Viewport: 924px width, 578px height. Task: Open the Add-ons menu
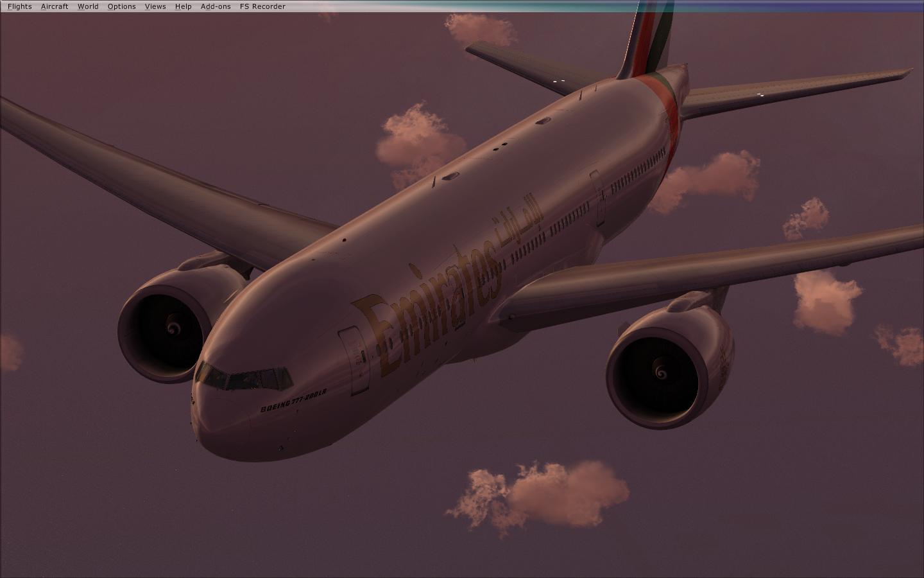[216, 6]
